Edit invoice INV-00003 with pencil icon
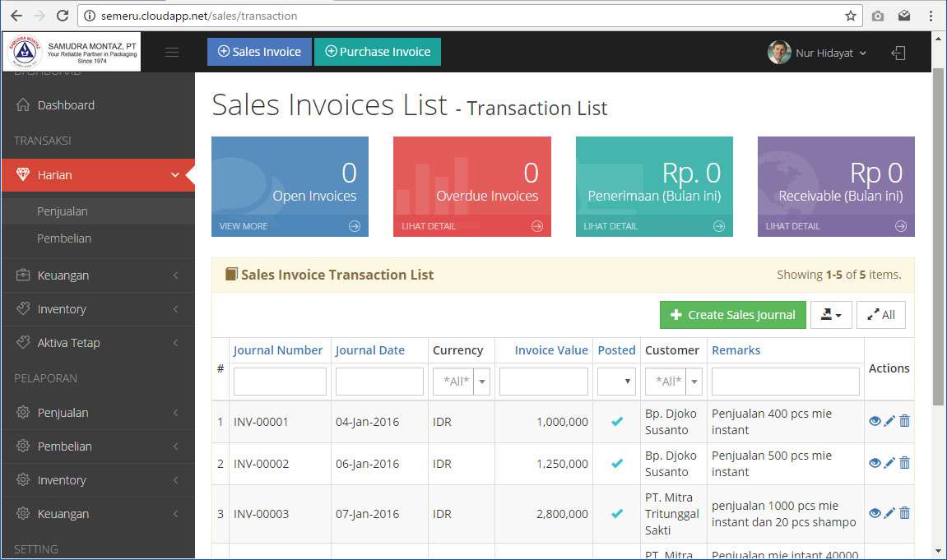The height and width of the screenshot is (560, 947). coord(889,513)
